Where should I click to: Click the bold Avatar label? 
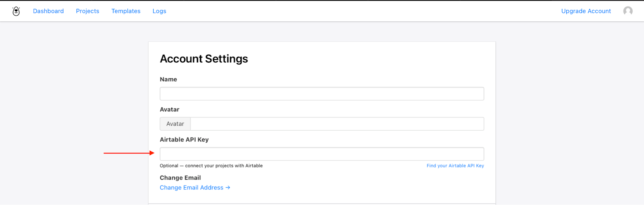(169, 109)
